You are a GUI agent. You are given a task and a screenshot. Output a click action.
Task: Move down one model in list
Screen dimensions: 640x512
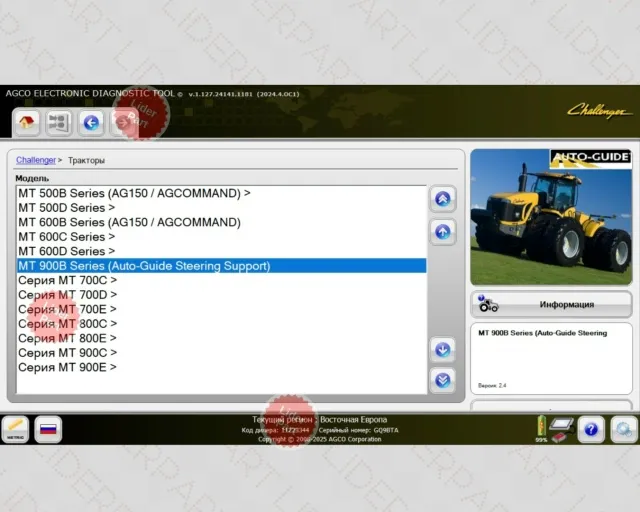click(x=442, y=349)
